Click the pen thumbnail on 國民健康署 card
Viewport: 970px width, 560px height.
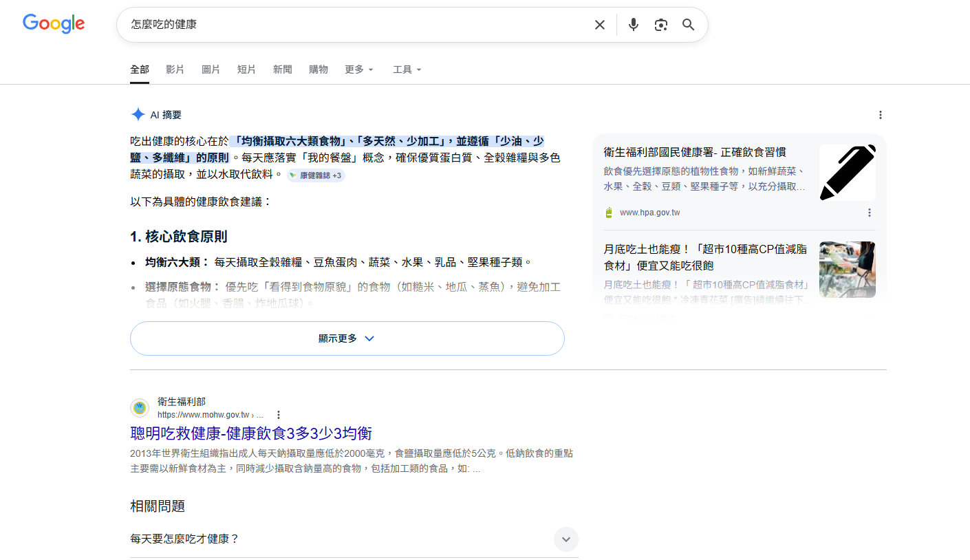tap(848, 173)
